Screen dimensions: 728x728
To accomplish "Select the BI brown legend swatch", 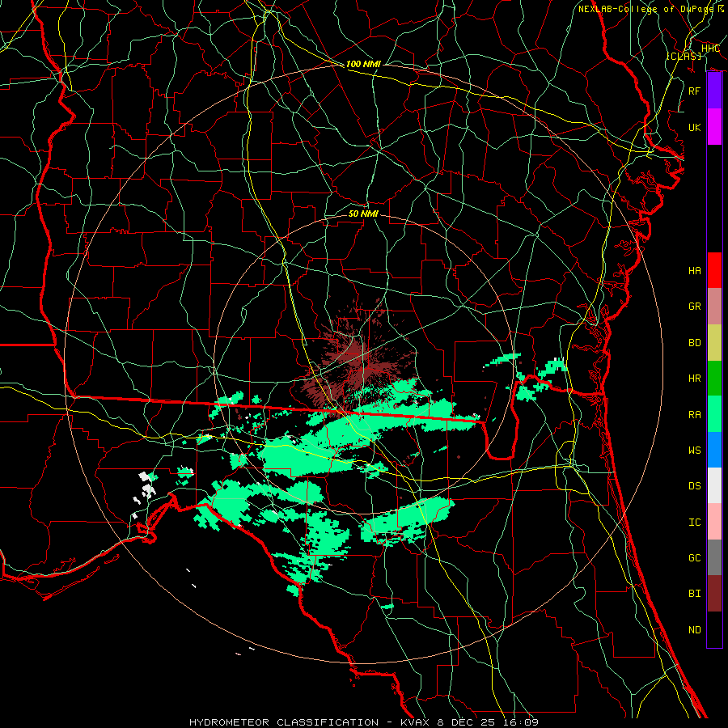I will pos(714,594).
